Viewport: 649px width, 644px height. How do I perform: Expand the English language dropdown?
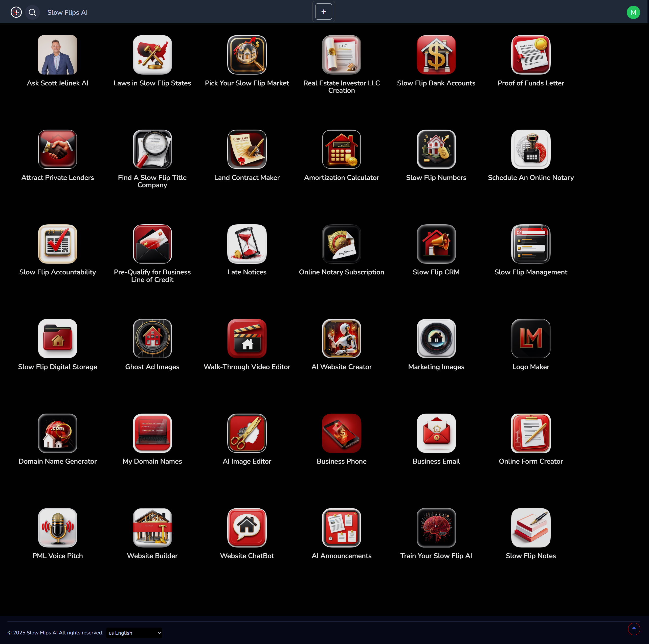(x=134, y=633)
